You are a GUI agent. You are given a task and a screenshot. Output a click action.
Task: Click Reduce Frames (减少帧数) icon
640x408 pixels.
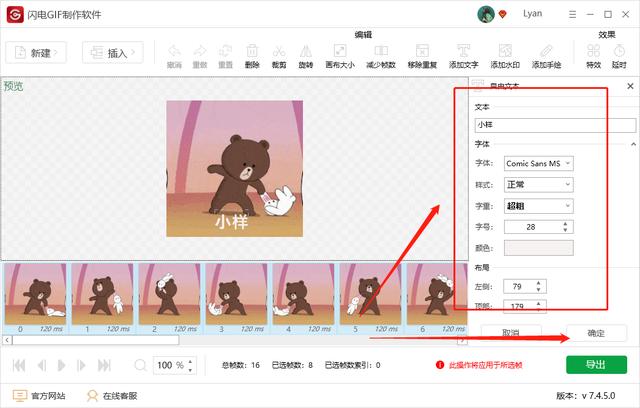pos(381,51)
